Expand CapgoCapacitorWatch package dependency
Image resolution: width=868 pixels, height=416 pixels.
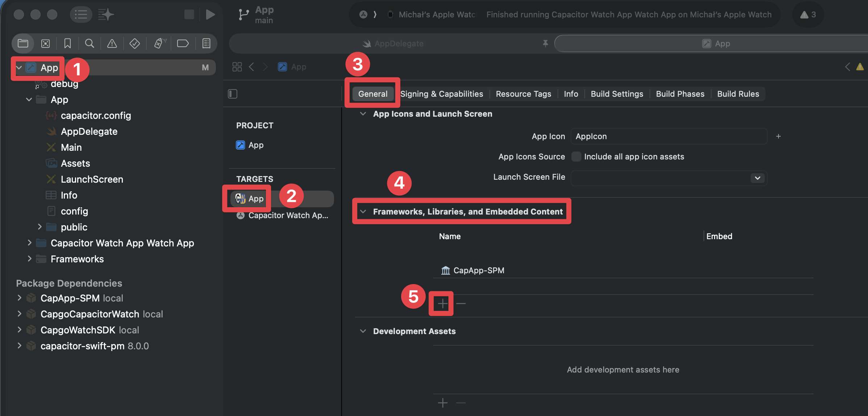coord(19,314)
